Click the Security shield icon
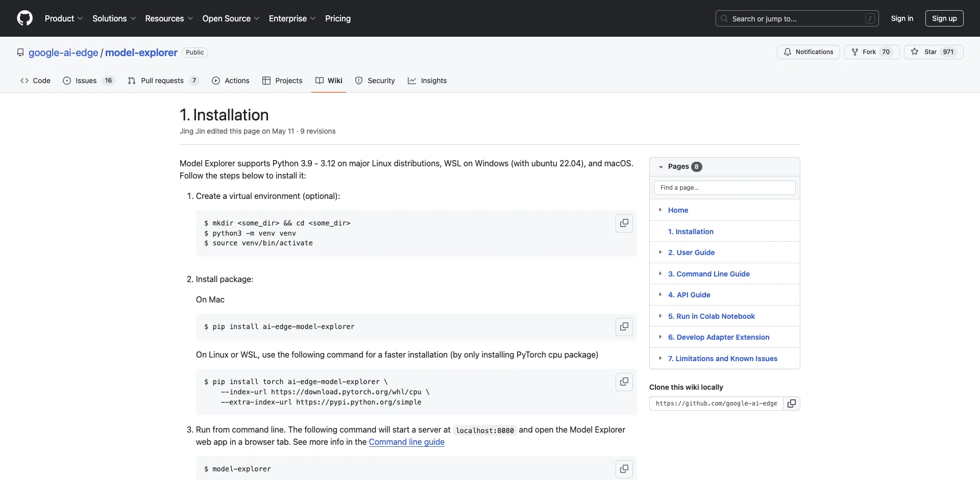Image resolution: width=980 pixels, height=480 pixels. [x=359, y=81]
